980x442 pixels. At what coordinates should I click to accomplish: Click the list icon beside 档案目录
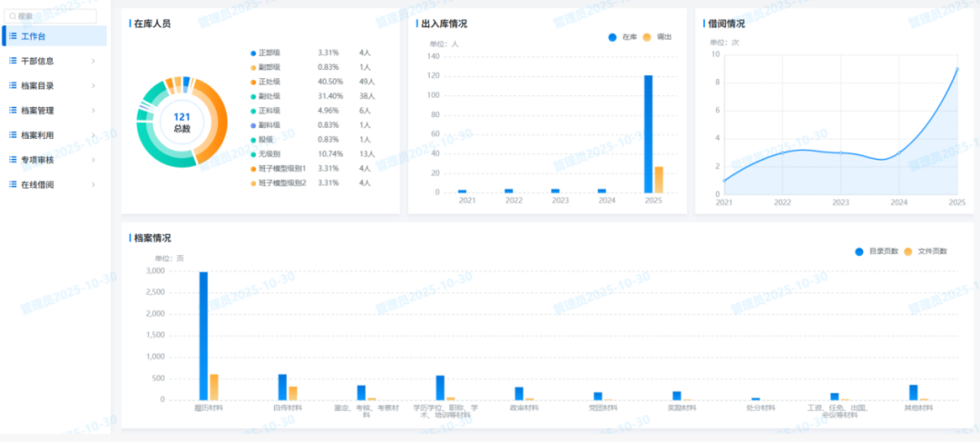click(x=13, y=85)
